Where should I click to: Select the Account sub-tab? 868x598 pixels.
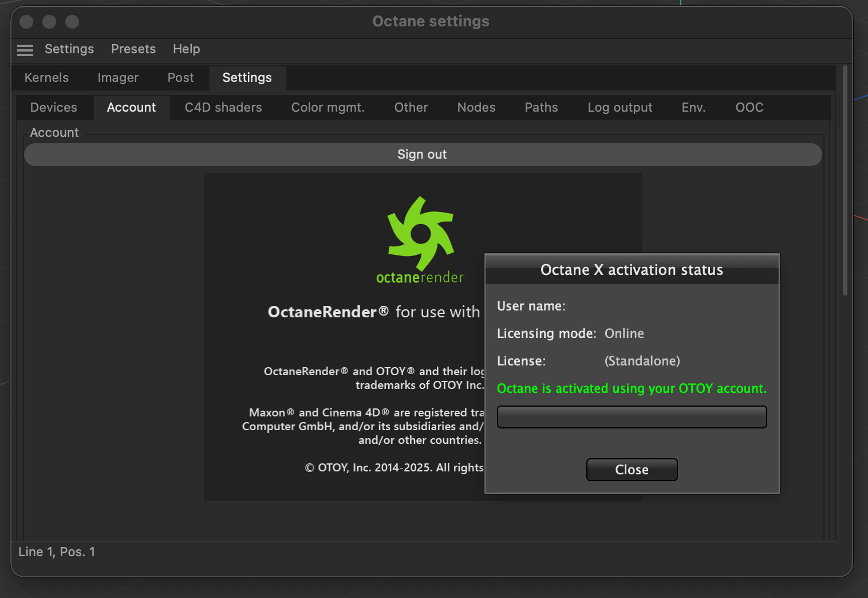pos(132,108)
